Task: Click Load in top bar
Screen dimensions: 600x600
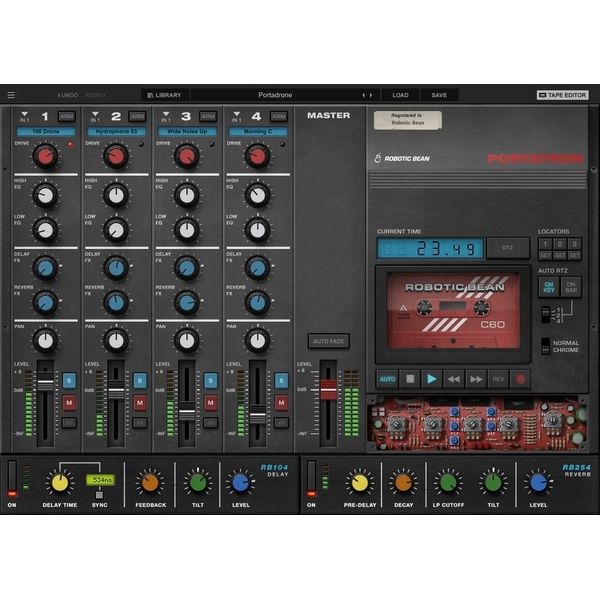Action: click(400, 95)
